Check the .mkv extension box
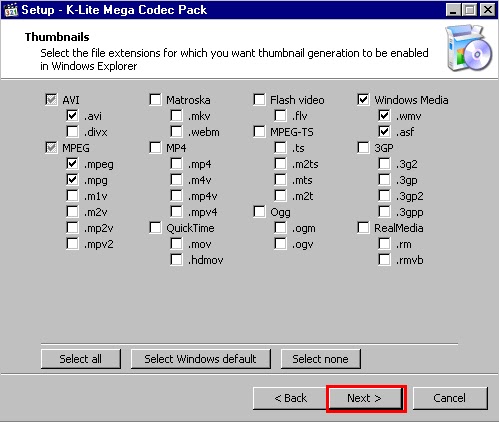 (x=176, y=115)
